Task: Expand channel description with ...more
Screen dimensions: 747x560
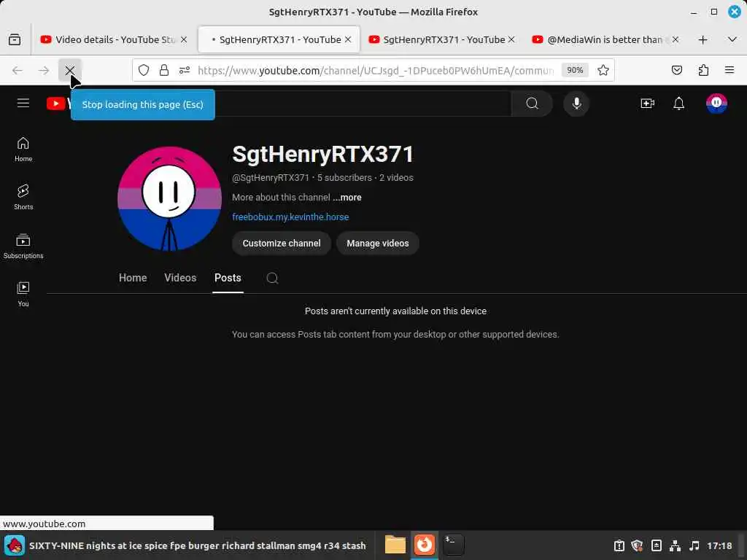Action: tap(347, 197)
